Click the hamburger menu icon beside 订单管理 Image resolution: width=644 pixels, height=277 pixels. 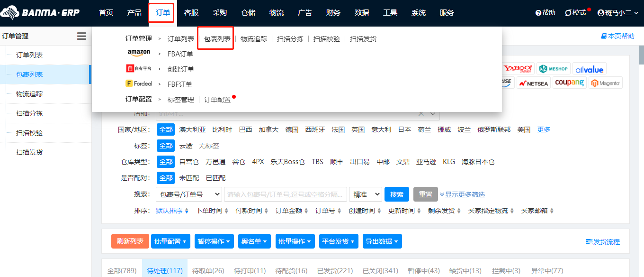(x=81, y=36)
